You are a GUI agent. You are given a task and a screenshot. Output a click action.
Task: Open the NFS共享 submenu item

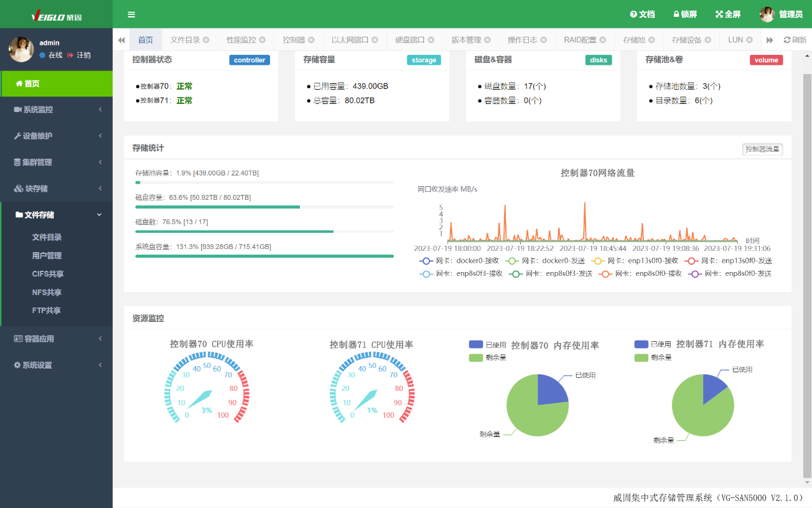[47, 293]
